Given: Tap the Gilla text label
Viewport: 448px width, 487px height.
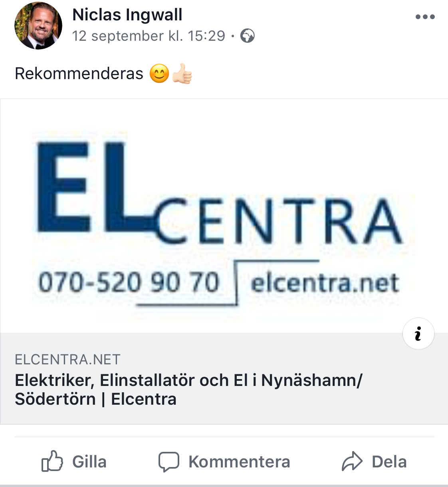Looking at the screenshot, I should tap(89, 462).
